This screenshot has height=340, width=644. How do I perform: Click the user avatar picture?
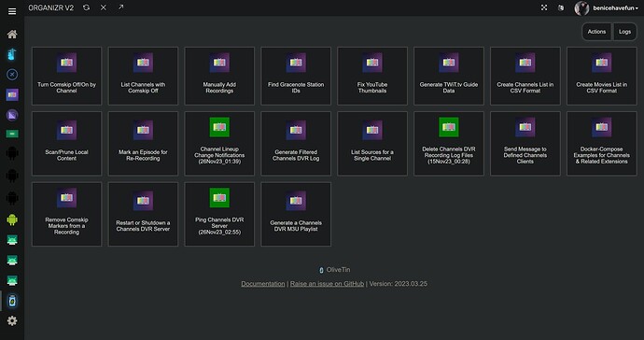(x=581, y=7)
